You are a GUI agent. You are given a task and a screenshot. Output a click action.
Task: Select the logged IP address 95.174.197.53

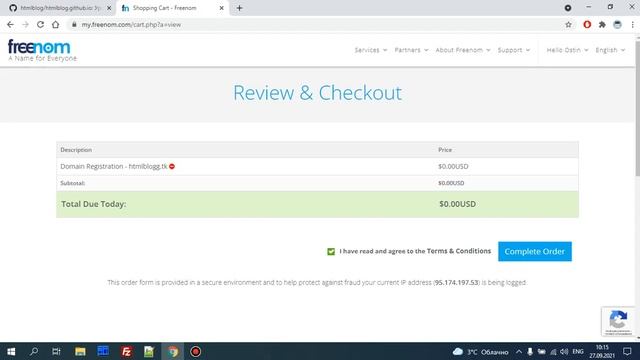(x=456, y=282)
